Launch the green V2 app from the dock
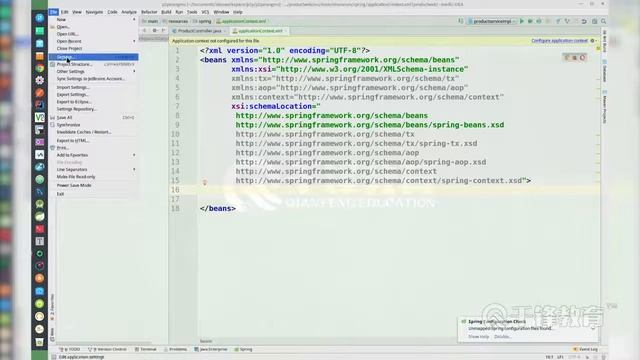This screenshot has width=640, height=360. 40,118
